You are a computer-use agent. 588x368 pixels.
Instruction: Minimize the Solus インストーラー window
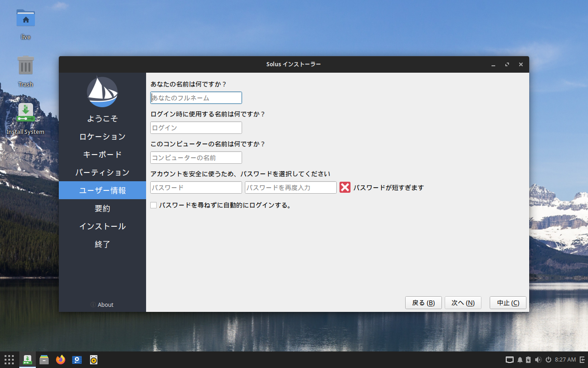pos(493,65)
